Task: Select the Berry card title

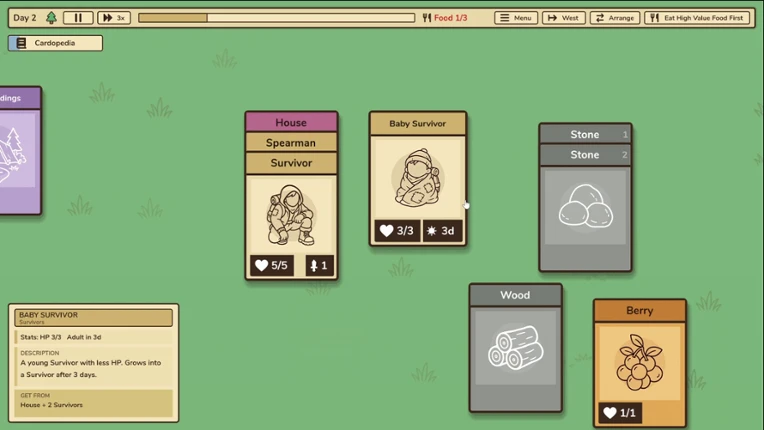Action: click(x=640, y=311)
